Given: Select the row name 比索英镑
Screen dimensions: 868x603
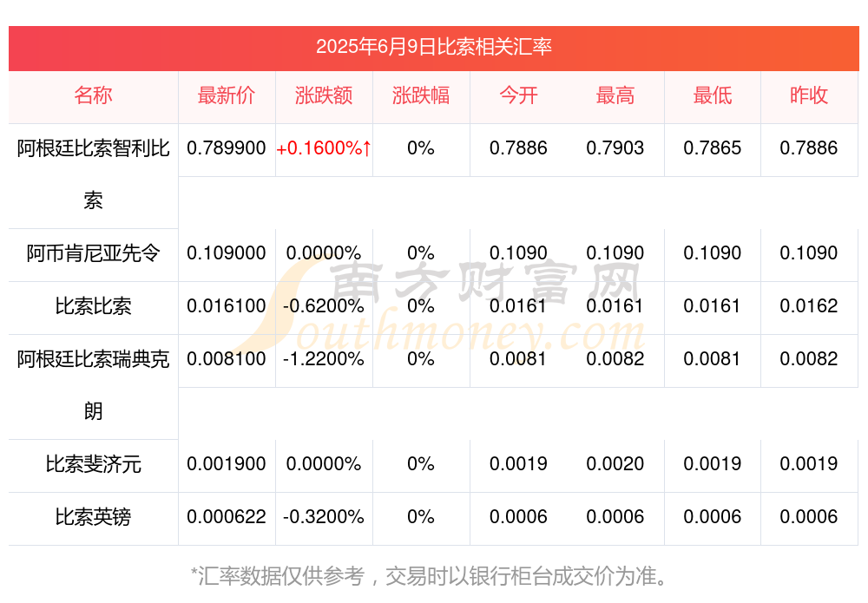Looking at the screenshot, I should (93, 517).
